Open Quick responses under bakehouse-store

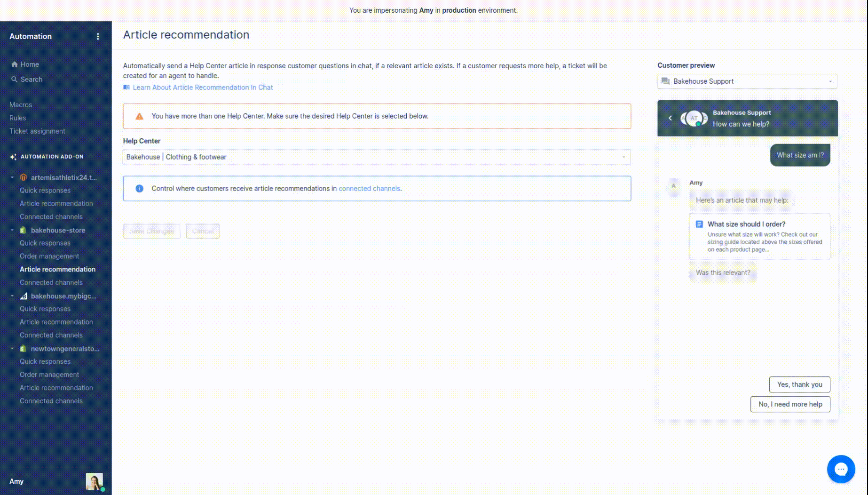[x=45, y=243]
